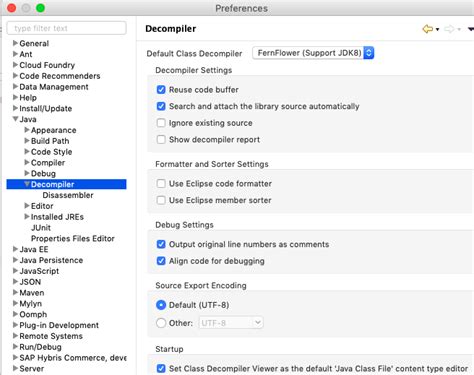Open the back history dropdown arrow

pos(437,29)
